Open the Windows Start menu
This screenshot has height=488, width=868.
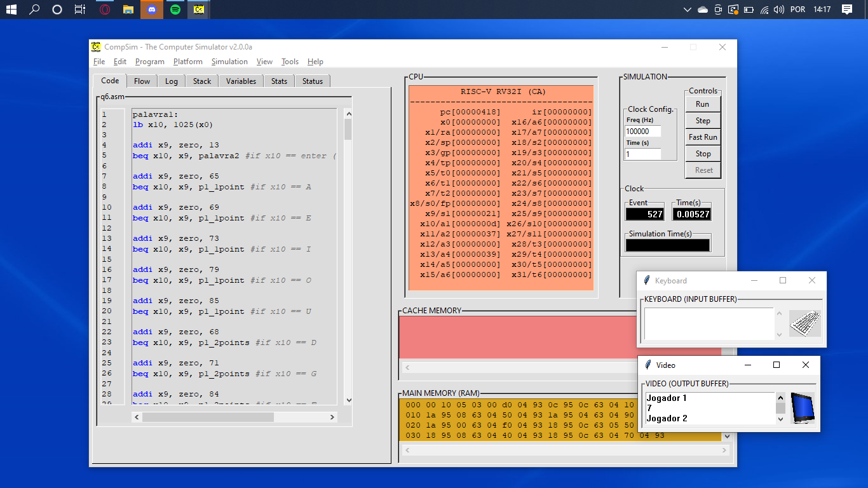click(11, 10)
